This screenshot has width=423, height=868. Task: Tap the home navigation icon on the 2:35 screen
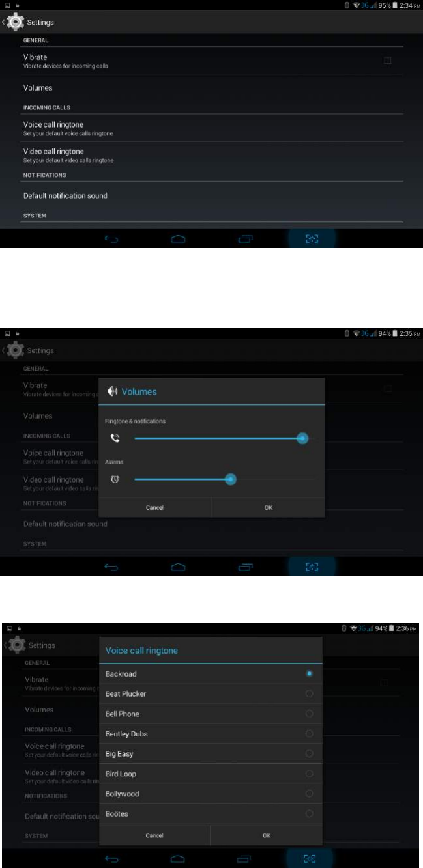coord(178,567)
